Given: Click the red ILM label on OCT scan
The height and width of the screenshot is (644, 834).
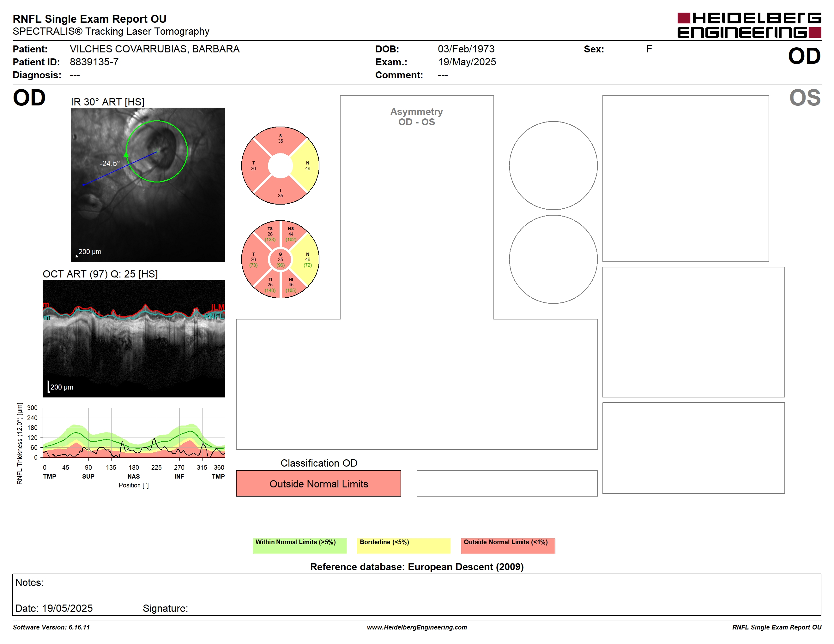Looking at the screenshot, I should tap(218, 307).
